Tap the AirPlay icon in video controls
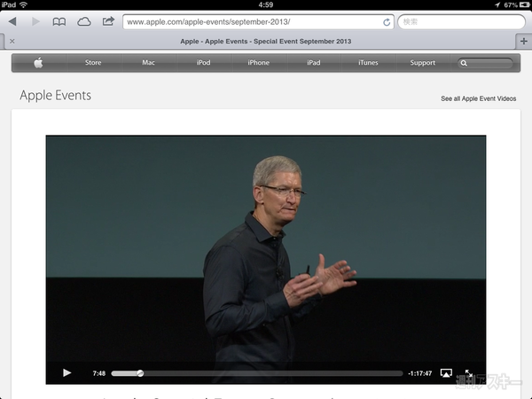This screenshot has height=399, width=532. (x=446, y=373)
